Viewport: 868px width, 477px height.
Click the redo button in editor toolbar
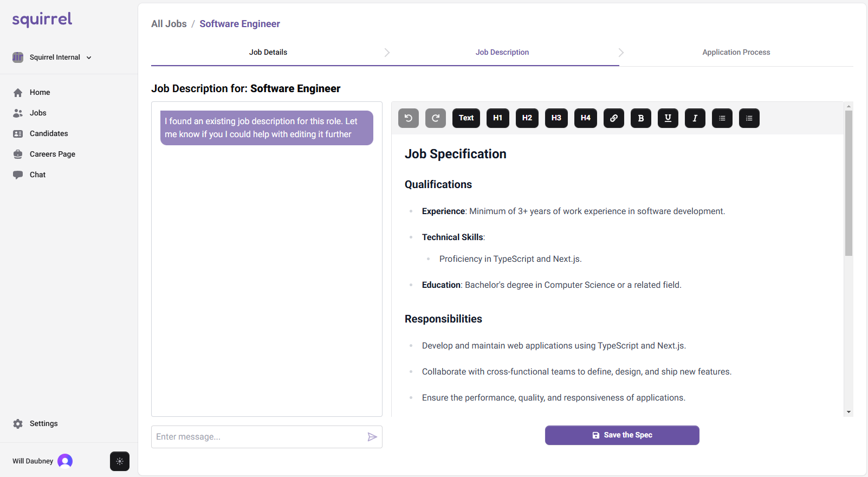coord(436,118)
